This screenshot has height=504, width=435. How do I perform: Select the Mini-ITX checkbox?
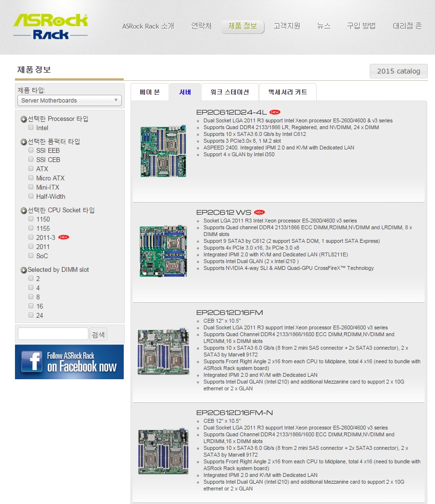(31, 187)
